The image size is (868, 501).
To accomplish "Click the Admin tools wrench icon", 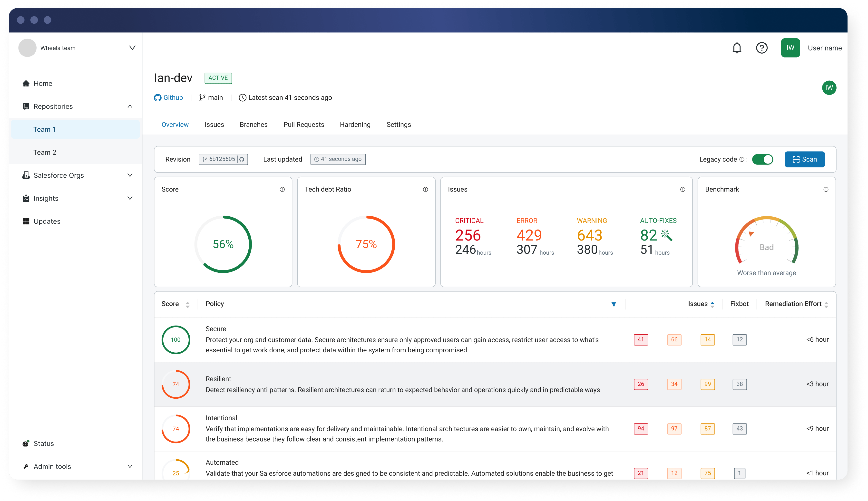I will point(26,466).
